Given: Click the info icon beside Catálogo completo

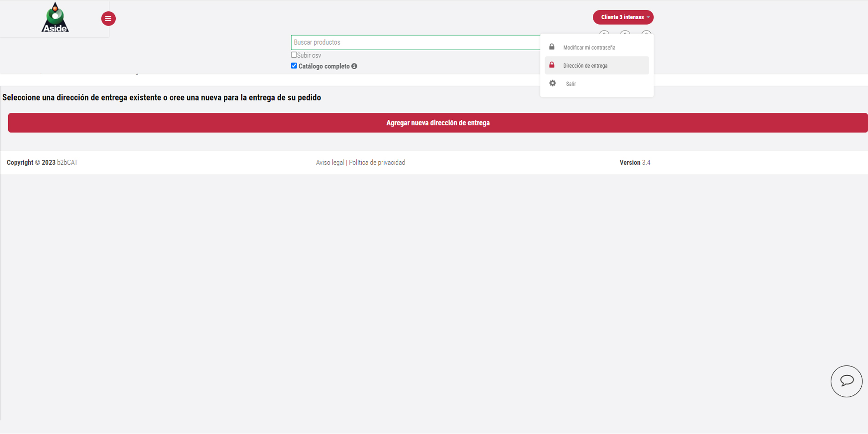Looking at the screenshot, I should (x=354, y=66).
